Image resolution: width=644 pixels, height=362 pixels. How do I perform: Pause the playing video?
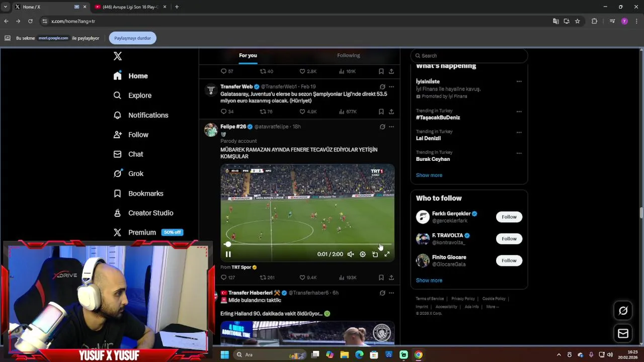click(228, 254)
